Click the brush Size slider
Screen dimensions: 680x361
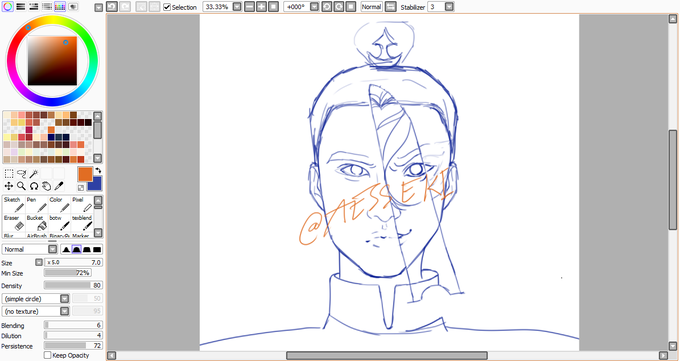tap(73, 263)
